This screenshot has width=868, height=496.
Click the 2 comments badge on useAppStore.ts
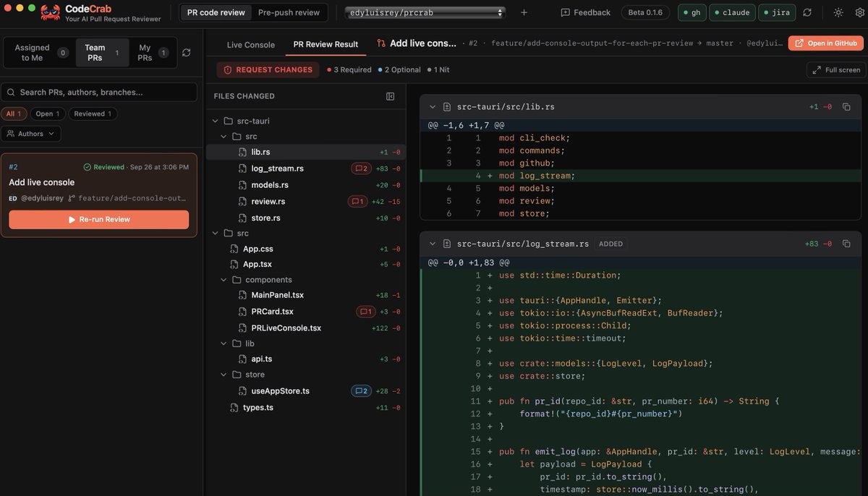[361, 391]
